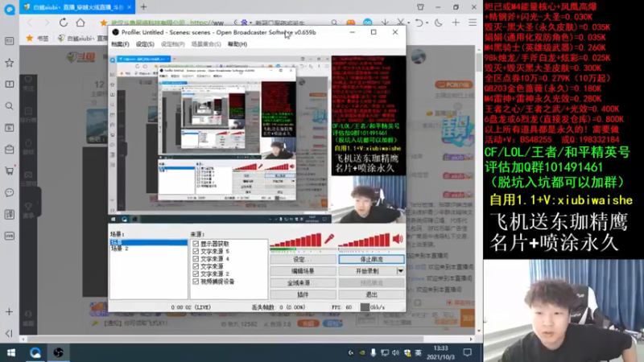
Task: Select the active browser tab 白狐xiubi
Action: pos(77,7)
